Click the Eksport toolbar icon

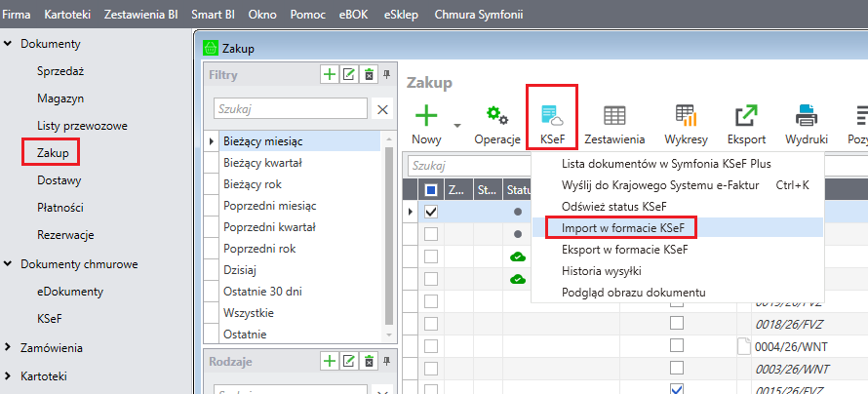pos(746,116)
